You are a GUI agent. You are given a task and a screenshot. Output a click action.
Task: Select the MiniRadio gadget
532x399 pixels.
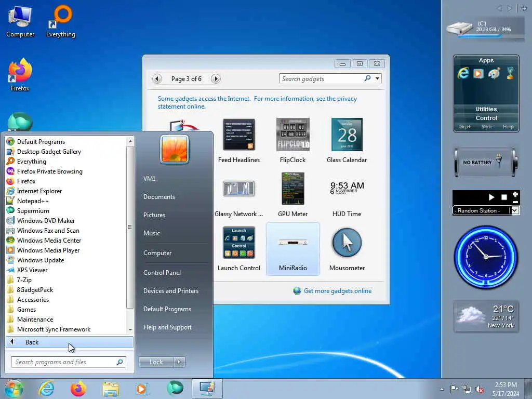(x=293, y=249)
